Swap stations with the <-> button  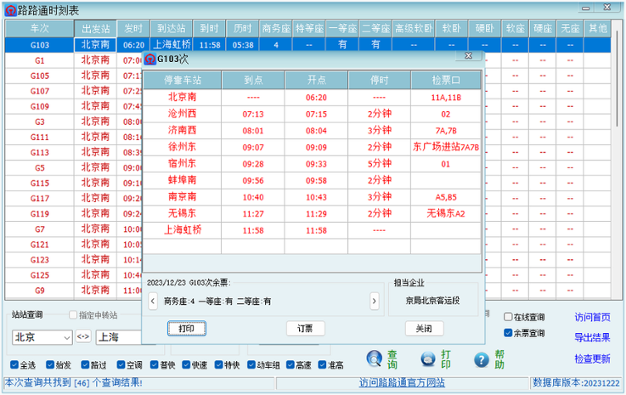[83, 337]
